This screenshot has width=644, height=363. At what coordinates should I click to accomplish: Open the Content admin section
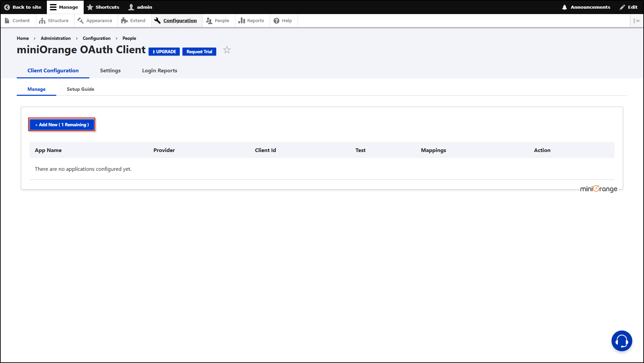[x=7, y=20]
